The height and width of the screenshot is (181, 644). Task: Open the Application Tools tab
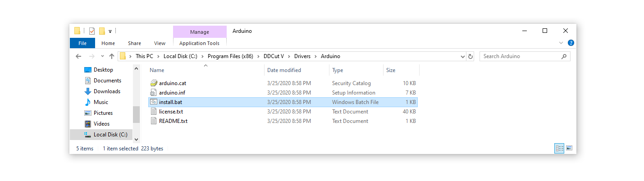point(199,43)
